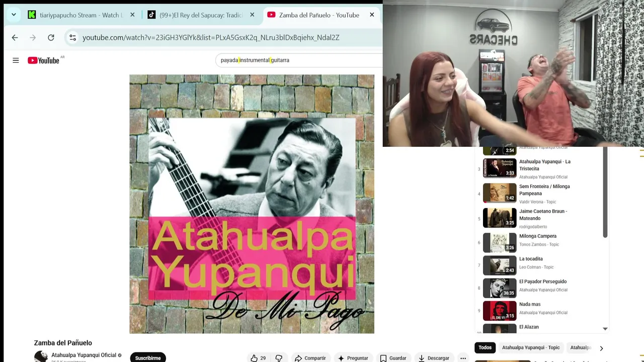This screenshot has width=644, height=362.
Task: Open thumbnail of Milonga Campera 3:26
Action: tap(500, 242)
